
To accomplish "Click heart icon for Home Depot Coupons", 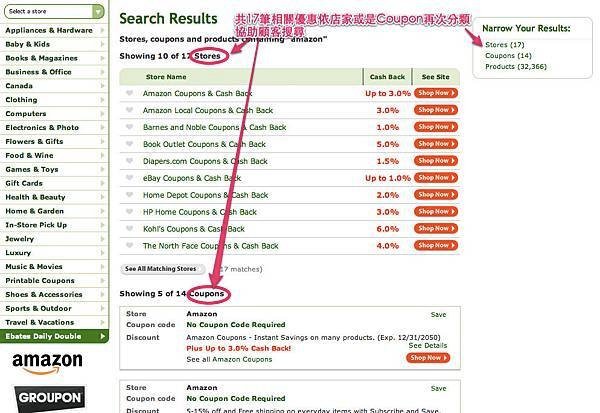I will (x=130, y=194).
